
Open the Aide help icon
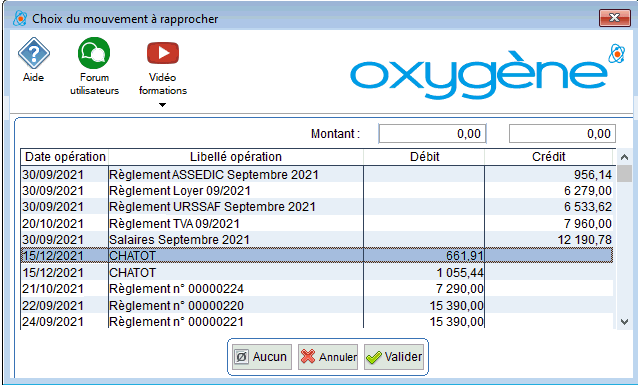(x=33, y=53)
